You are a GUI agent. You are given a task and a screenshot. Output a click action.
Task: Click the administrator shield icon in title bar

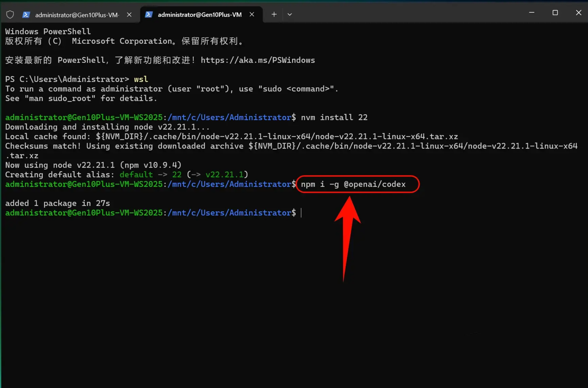click(x=10, y=14)
